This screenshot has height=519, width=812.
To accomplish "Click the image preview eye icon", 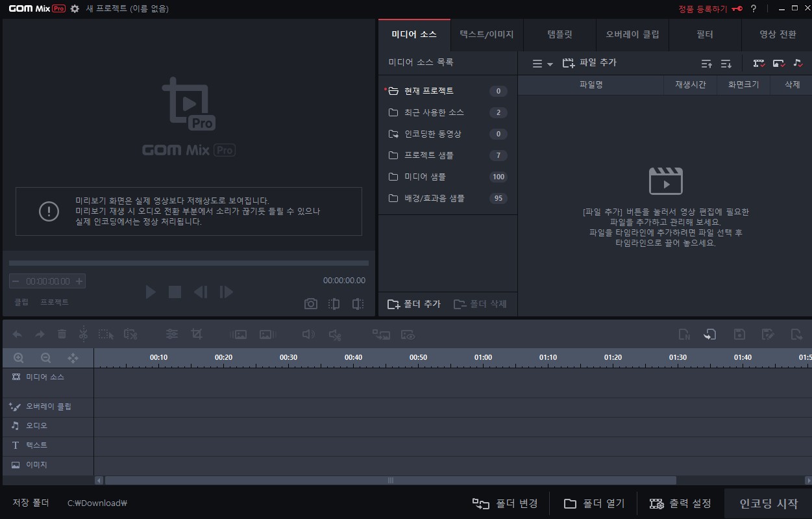I will 408,335.
